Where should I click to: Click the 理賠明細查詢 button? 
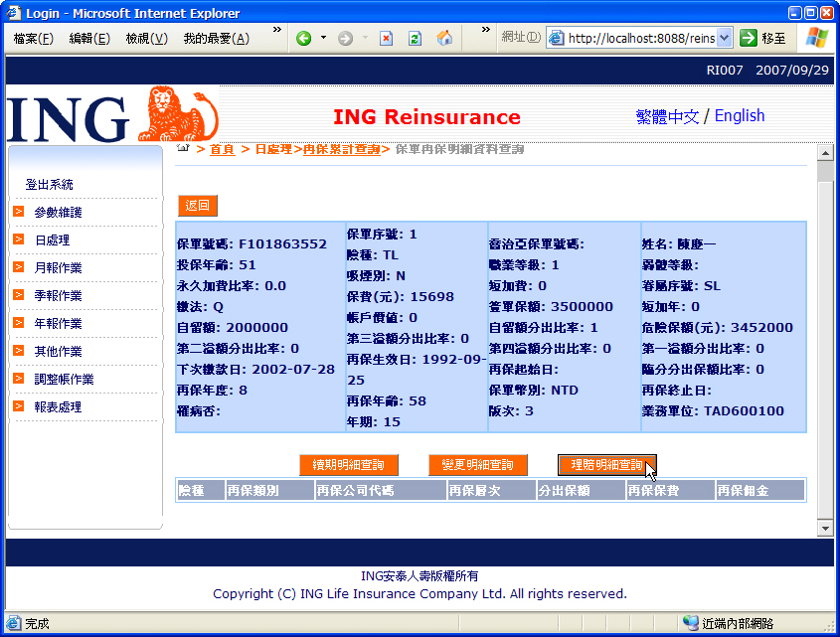pos(607,465)
